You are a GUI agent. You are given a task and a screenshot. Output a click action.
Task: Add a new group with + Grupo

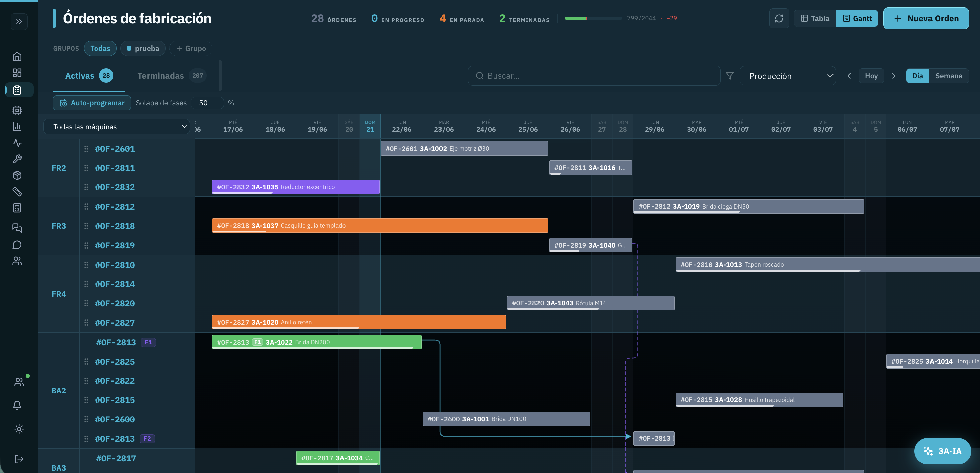(x=191, y=48)
